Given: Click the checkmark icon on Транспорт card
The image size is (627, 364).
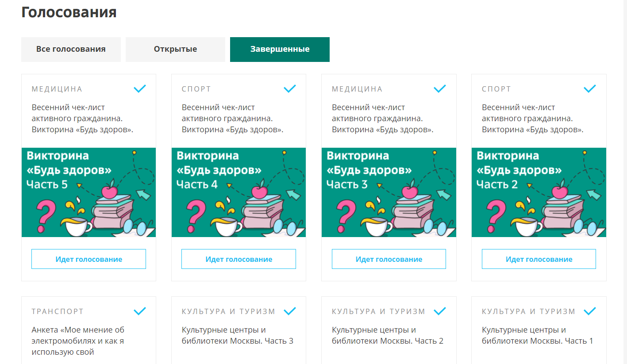Looking at the screenshot, I should [140, 311].
